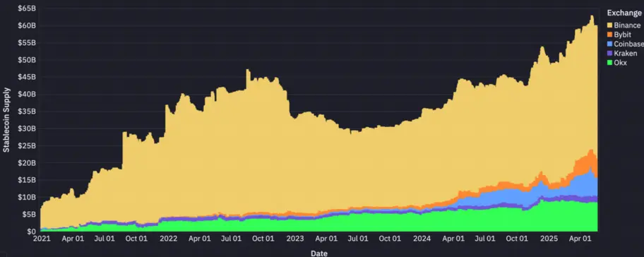The height and width of the screenshot is (257, 644).
Task: Click the Binance yellow legend swatch
Action: click(609, 25)
